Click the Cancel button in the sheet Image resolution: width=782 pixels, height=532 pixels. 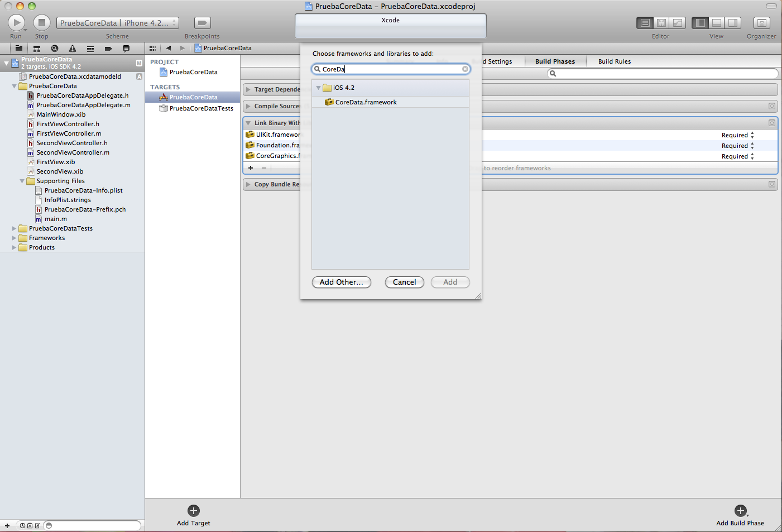pyautogui.click(x=405, y=282)
